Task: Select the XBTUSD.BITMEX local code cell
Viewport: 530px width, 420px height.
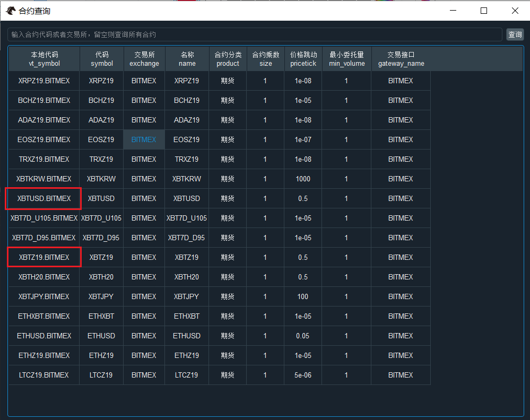Action: coord(44,198)
